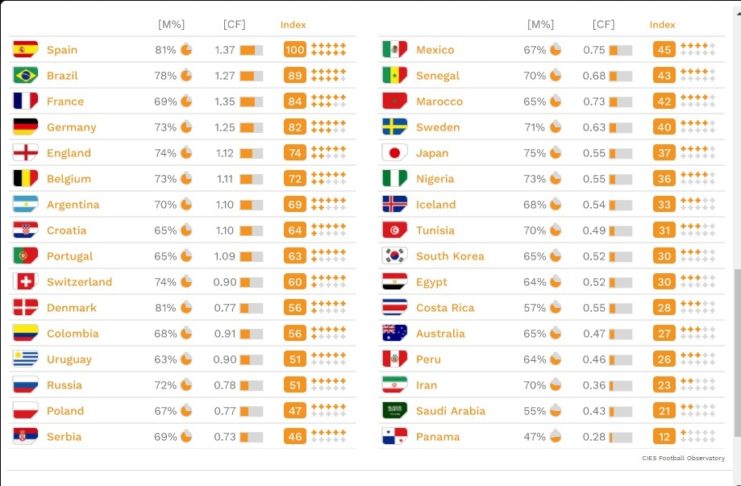The width and height of the screenshot is (741, 486).
Task: Click the vertical scrollbar on the right
Action: pyautogui.click(x=736, y=350)
